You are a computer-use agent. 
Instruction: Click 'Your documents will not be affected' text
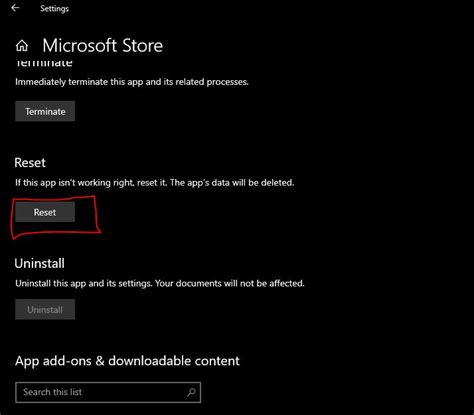[230, 283]
